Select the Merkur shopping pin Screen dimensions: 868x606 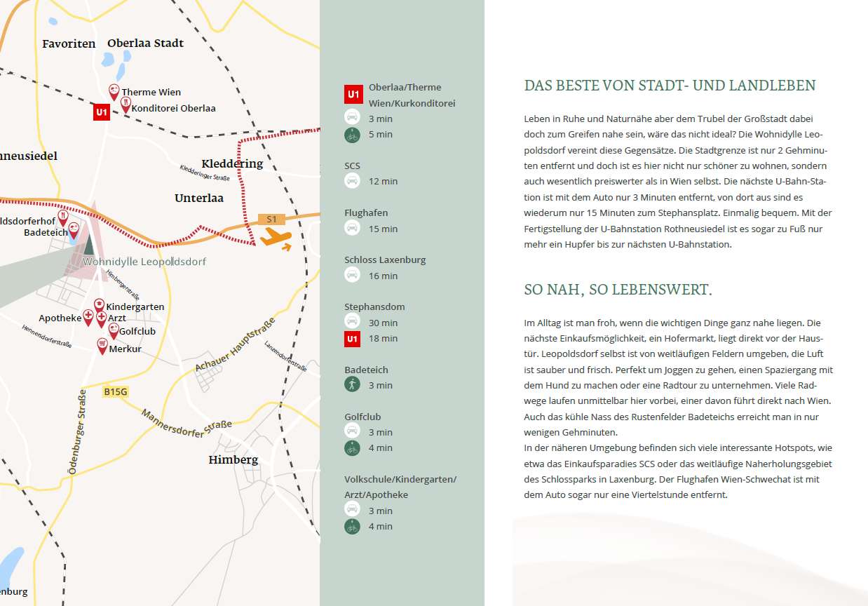click(x=102, y=346)
